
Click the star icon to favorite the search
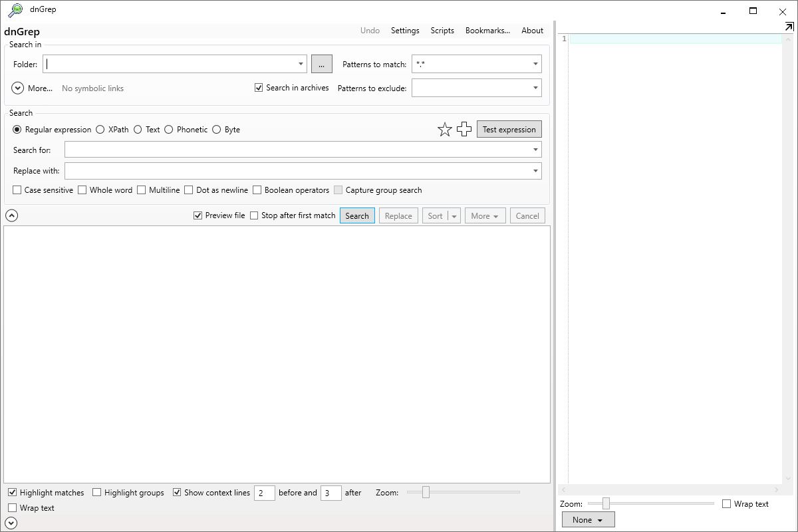(x=445, y=129)
